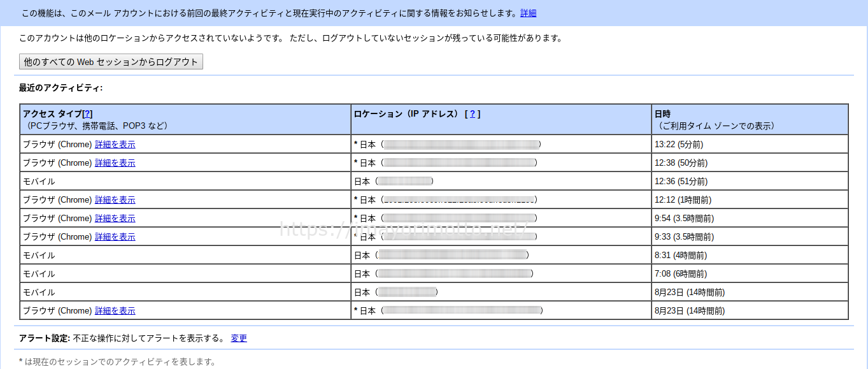
Task: Click モバイル in the 12:36 row
Action: 39,182
